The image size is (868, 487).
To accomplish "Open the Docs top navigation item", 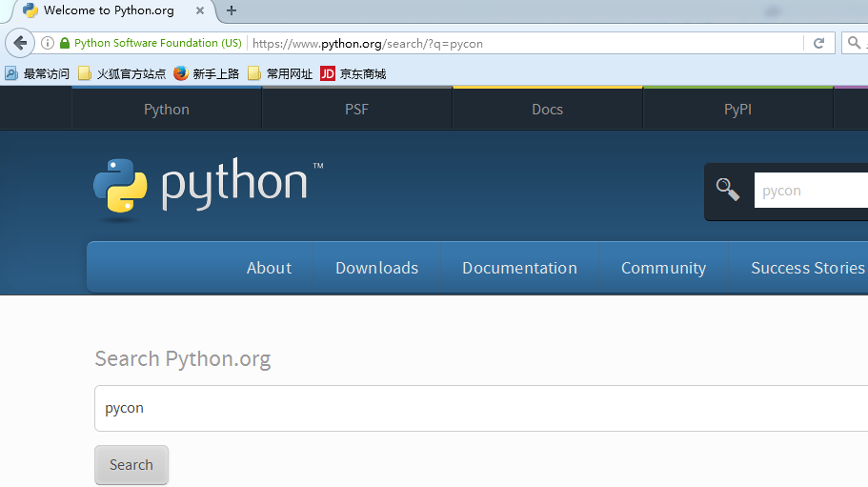I will pyautogui.click(x=548, y=109).
